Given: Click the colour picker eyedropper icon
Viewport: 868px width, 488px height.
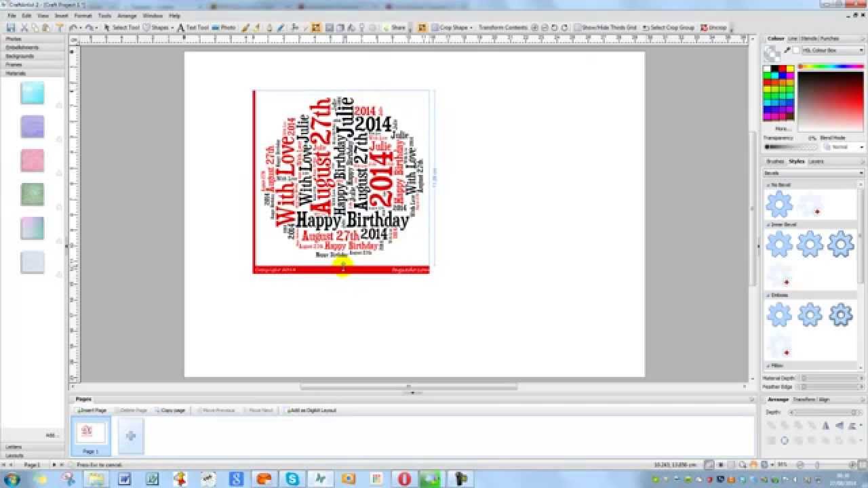Looking at the screenshot, I should pyautogui.click(x=787, y=51).
